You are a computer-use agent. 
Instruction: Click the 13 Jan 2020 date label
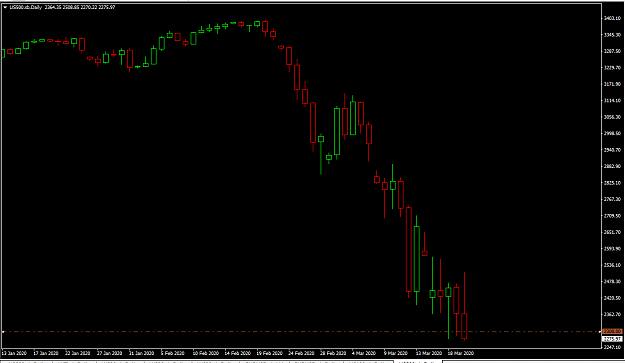[x=14, y=353]
